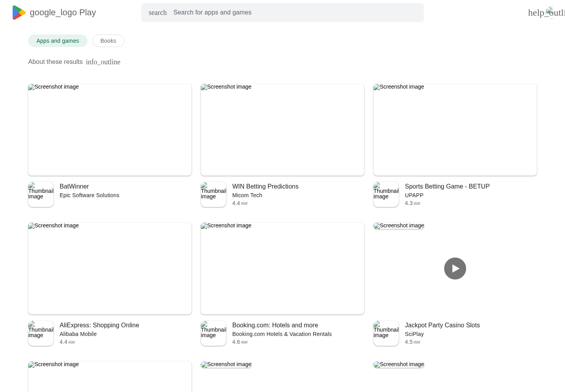This screenshot has width=565, height=392.
Task: Switch to the Books filter chip
Action: (108, 41)
